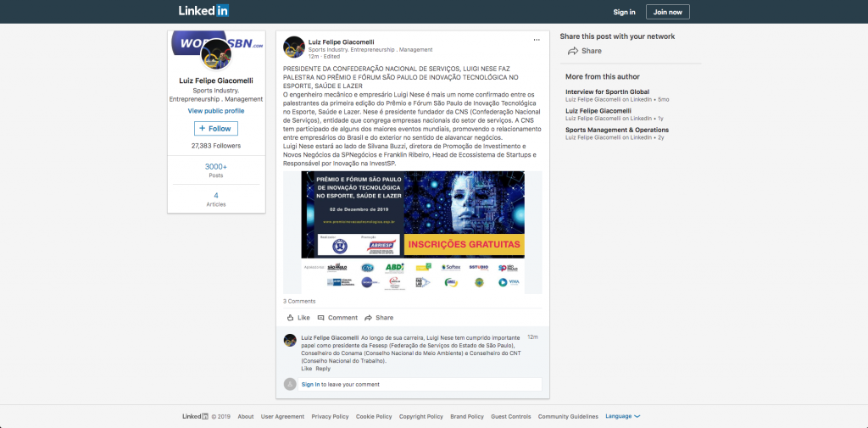Viewport: 868px width, 428px height.
Task: Click the 12m comment timestamp
Action: coord(532,336)
